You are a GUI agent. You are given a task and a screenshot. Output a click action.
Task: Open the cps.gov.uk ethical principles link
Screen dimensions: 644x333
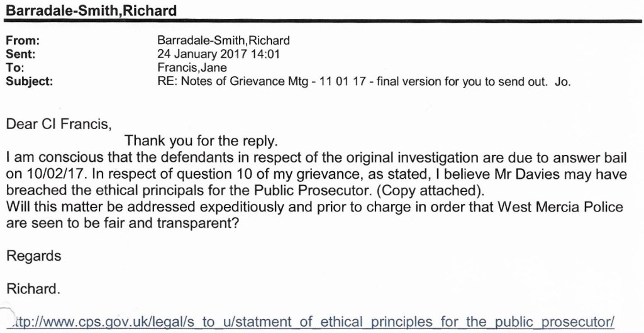pyautogui.click(x=311, y=322)
